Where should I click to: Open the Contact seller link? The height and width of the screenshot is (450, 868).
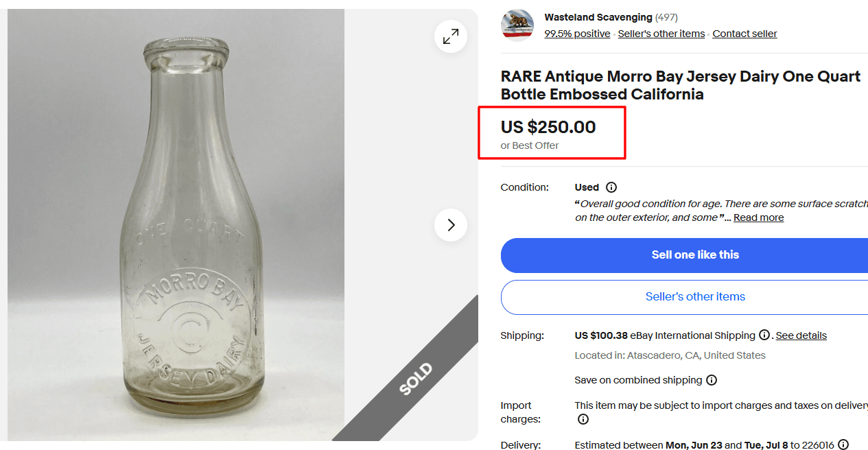point(744,33)
